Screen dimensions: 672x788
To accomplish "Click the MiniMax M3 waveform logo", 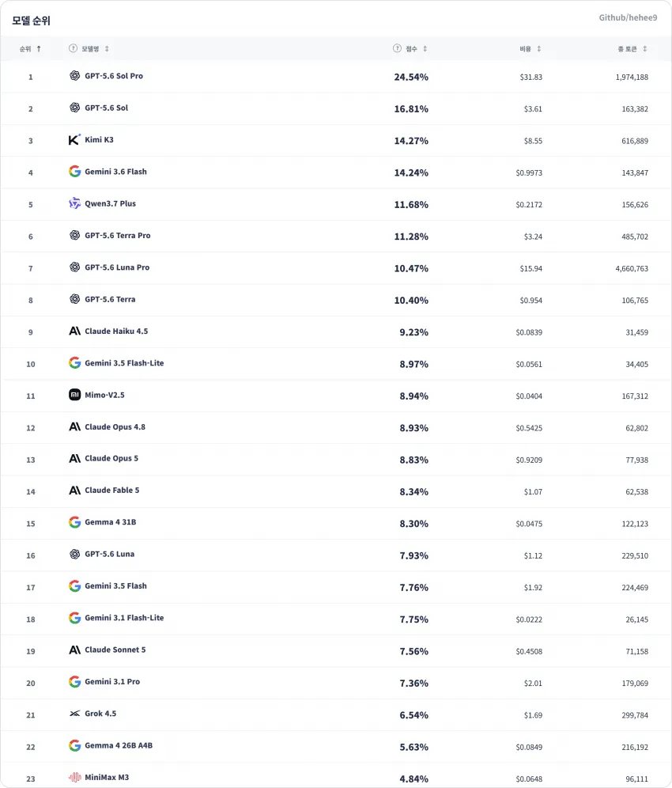I will click(75, 778).
